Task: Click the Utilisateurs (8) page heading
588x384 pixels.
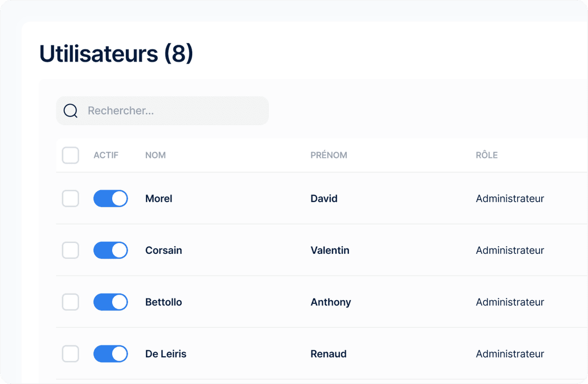Action: point(116,54)
